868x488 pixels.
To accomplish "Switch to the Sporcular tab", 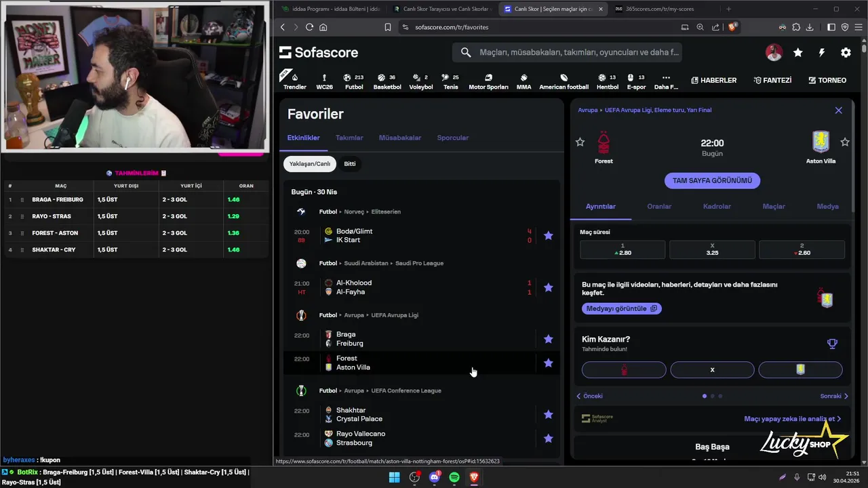I will (x=453, y=138).
